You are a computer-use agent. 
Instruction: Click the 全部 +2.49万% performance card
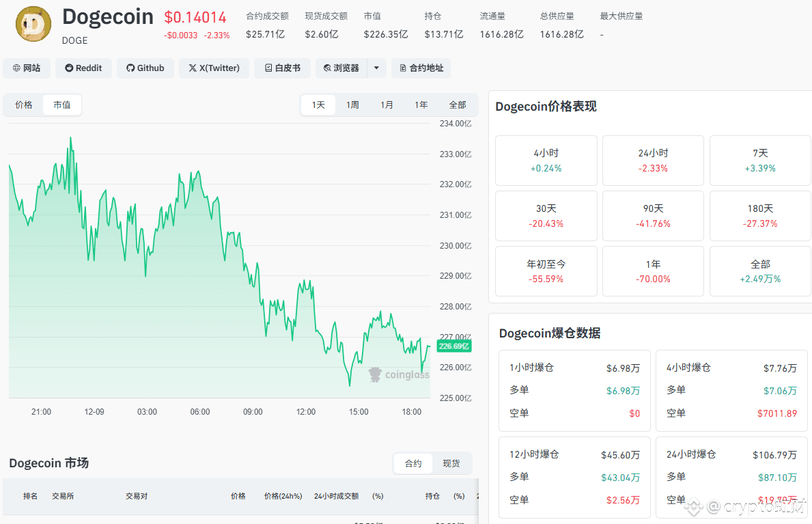click(x=760, y=271)
